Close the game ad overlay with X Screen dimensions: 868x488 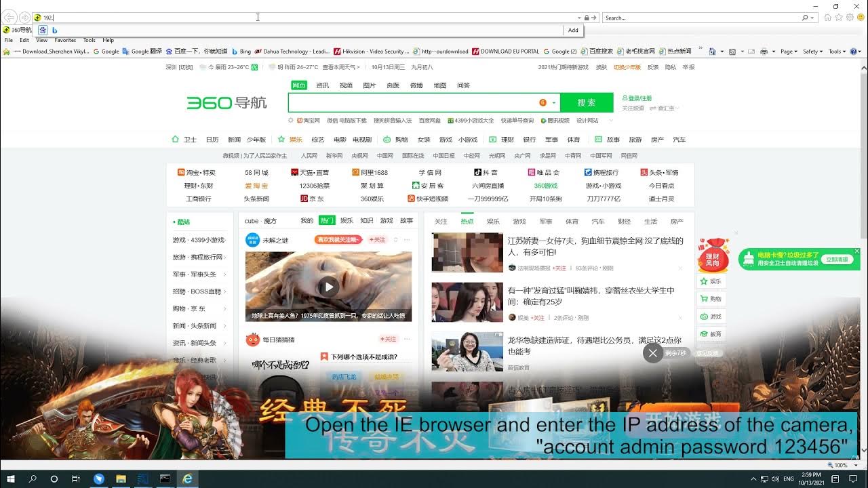(652, 353)
